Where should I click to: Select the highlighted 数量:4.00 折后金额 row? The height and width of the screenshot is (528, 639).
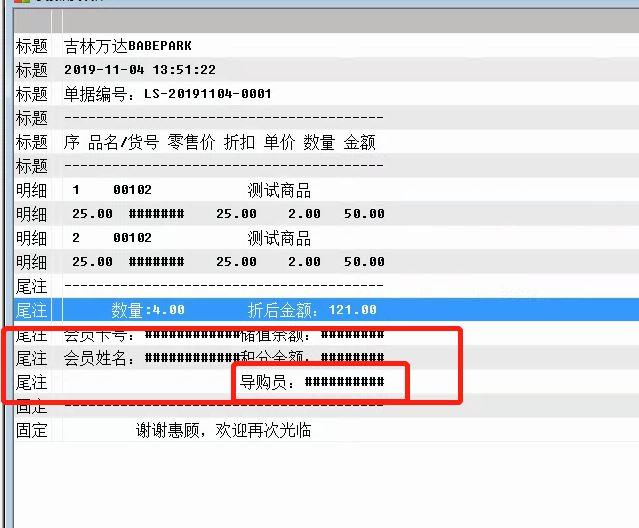(326, 310)
